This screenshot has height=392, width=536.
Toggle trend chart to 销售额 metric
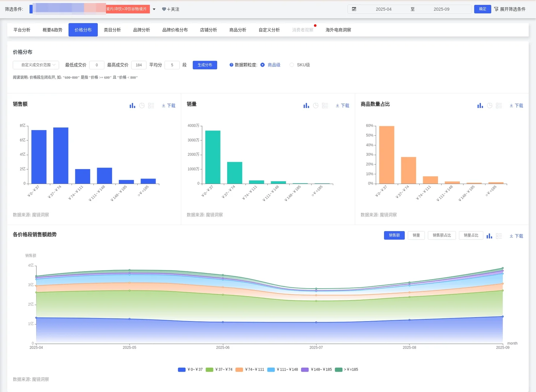(x=394, y=235)
